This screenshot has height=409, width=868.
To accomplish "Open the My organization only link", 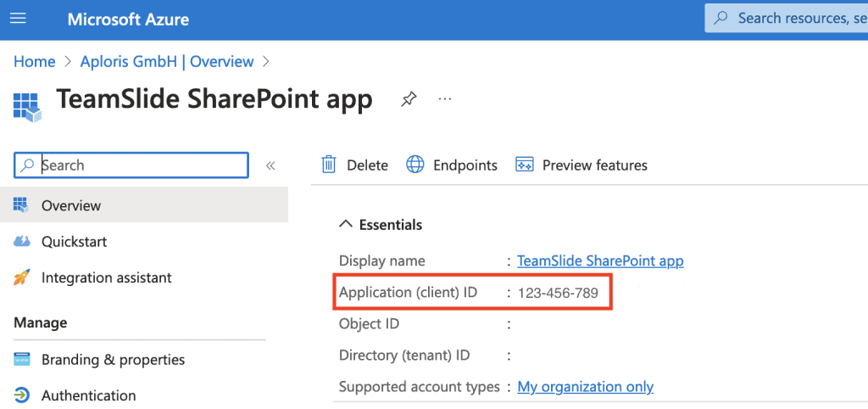I will click(585, 387).
